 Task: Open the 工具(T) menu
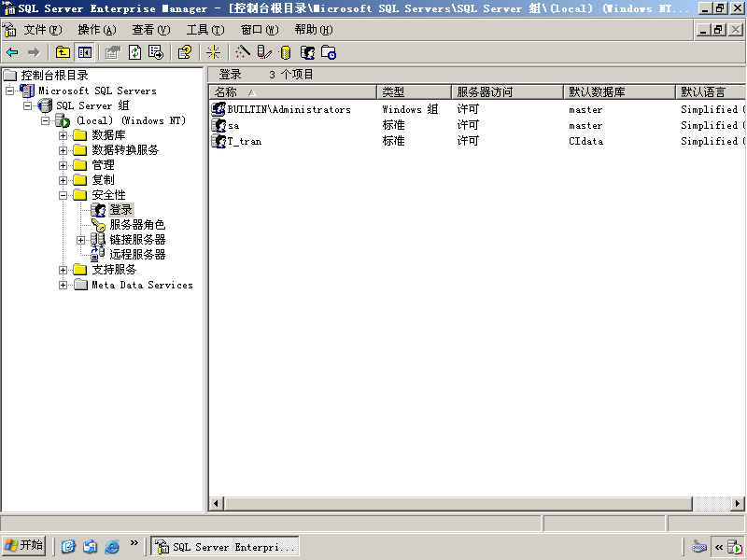205,30
